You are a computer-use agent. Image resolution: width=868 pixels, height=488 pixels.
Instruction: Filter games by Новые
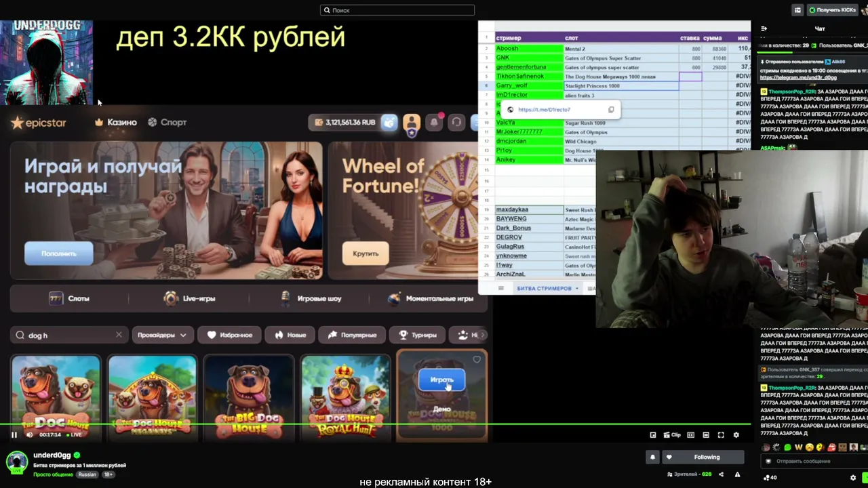click(x=291, y=335)
